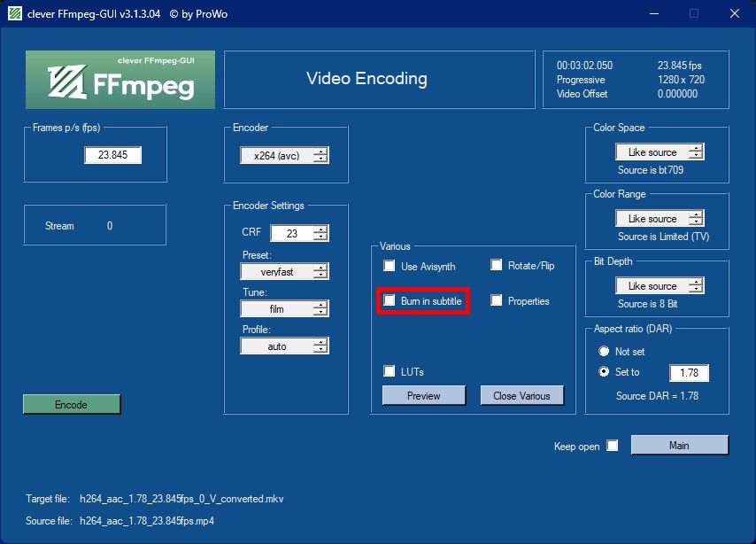This screenshot has height=544, width=756.
Task: Click the Video Encoding title panel
Action: click(x=379, y=79)
